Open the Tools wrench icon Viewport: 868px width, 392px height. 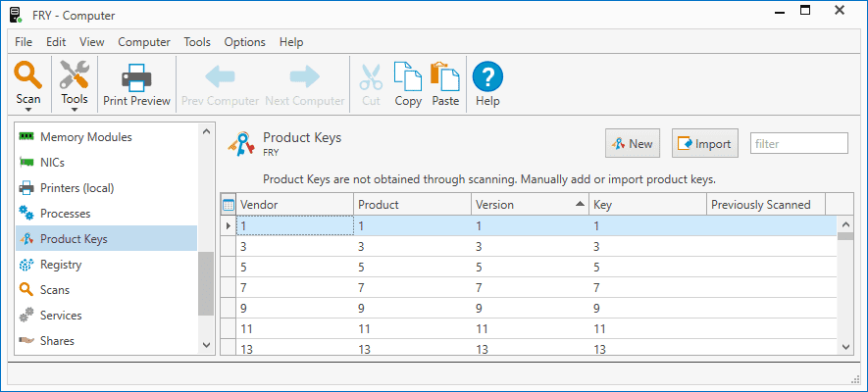[x=75, y=75]
